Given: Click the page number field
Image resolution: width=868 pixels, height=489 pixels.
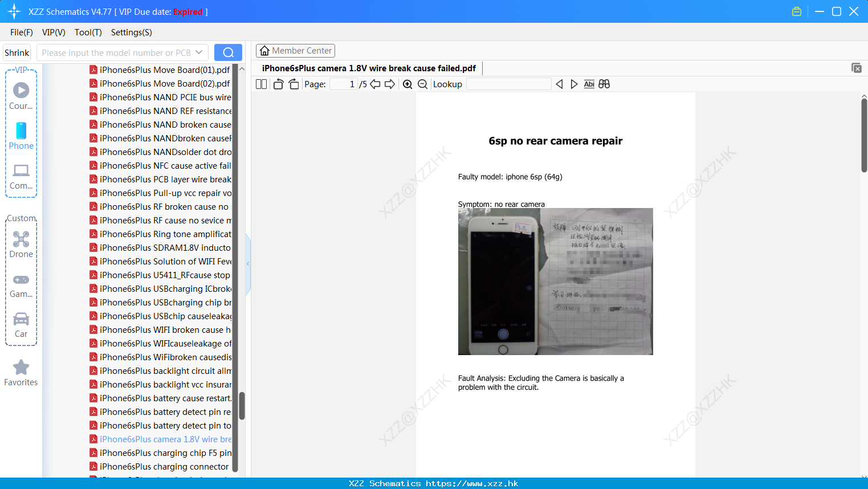Looking at the screenshot, I should tap(344, 84).
